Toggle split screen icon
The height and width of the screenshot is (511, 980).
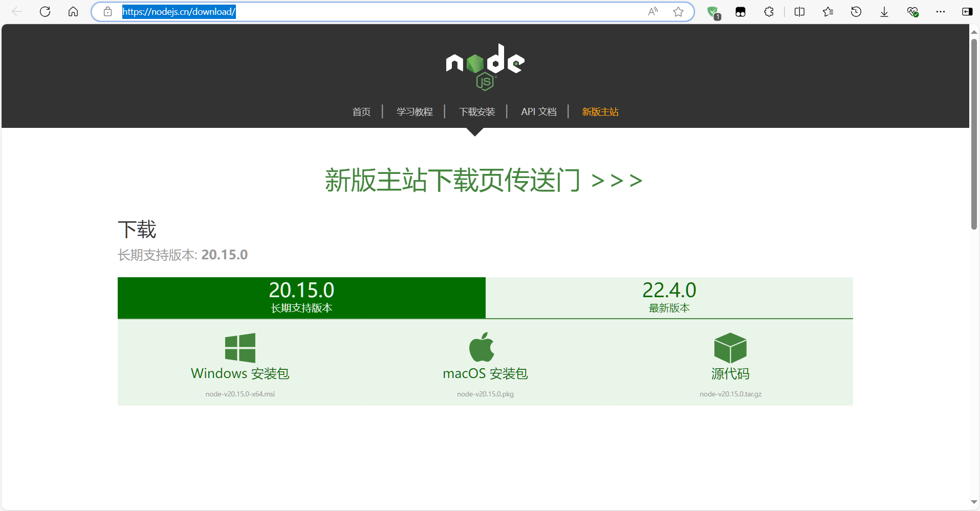pyautogui.click(x=799, y=12)
